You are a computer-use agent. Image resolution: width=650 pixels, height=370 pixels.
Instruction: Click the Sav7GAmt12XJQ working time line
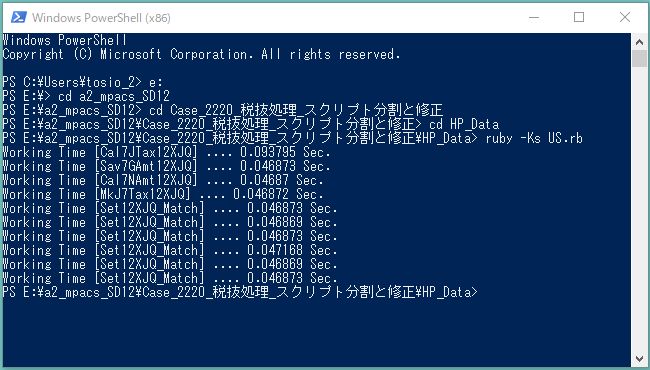167,166
